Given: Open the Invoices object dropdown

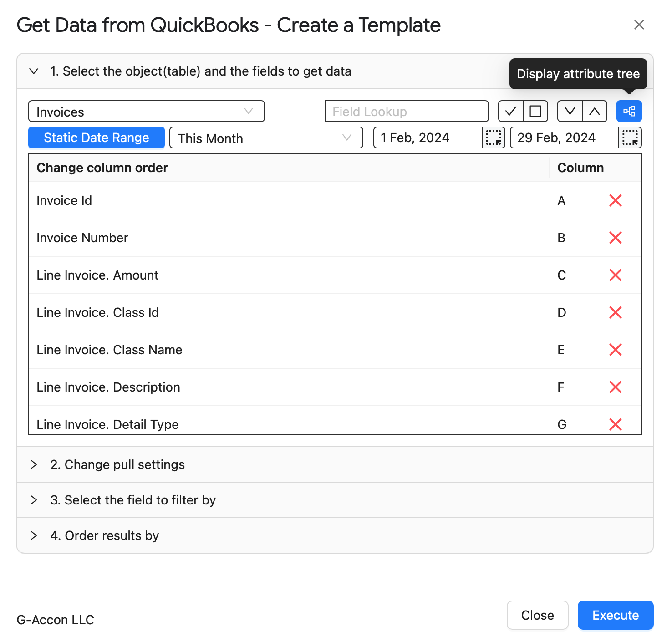Looking at the screenshot, I should (x=147, y=111).
